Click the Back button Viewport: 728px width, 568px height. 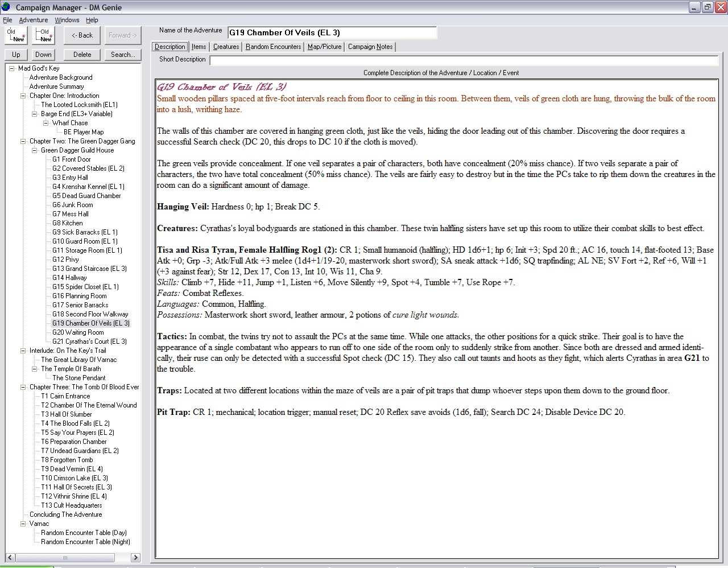point(82,35)
